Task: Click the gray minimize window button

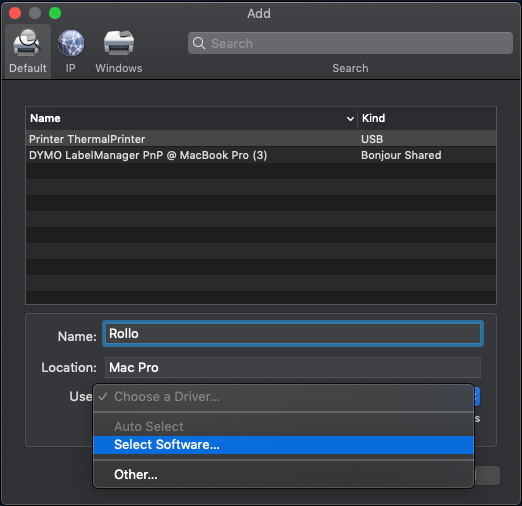Action: 35,13
